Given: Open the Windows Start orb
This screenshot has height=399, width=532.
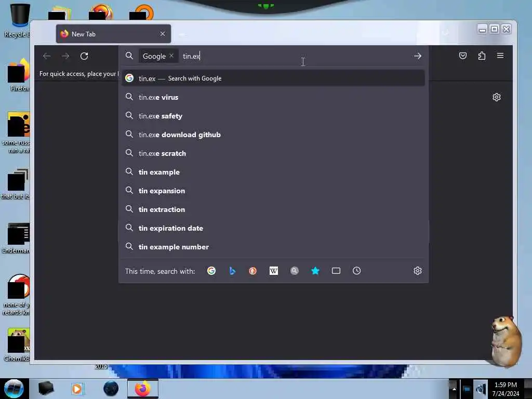Looking at the screenshot, I should pos(14,389).
